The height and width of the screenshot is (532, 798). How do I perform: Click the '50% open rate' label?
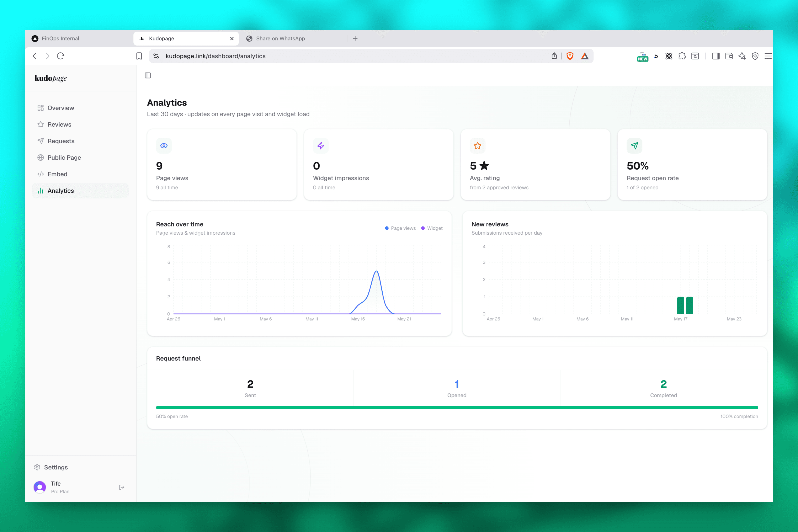pos(172,416)
